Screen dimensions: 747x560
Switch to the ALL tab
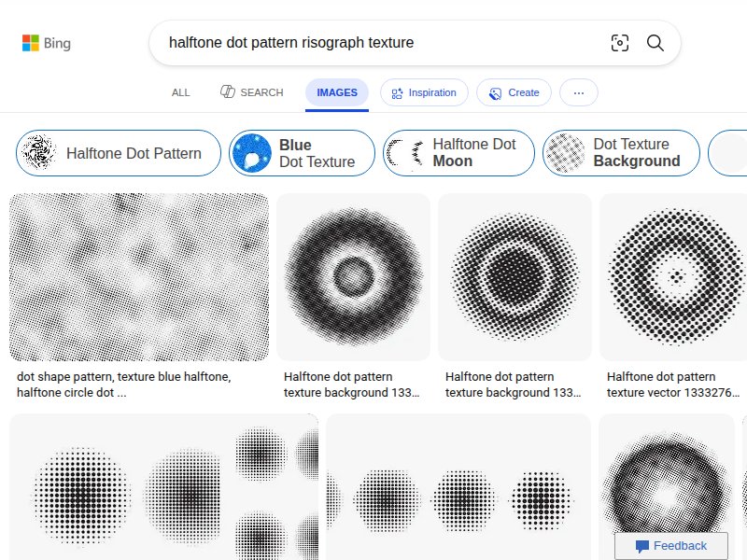tap(180, 92)
